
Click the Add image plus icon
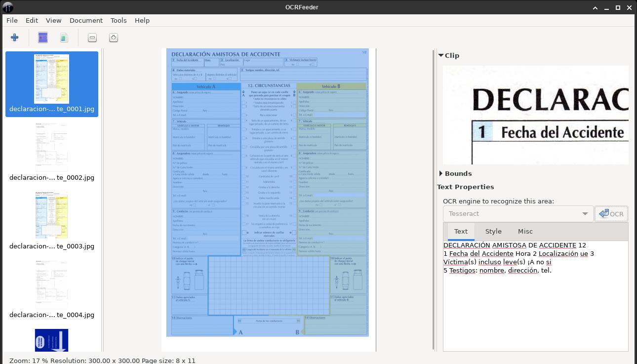[x=14, y=38]
